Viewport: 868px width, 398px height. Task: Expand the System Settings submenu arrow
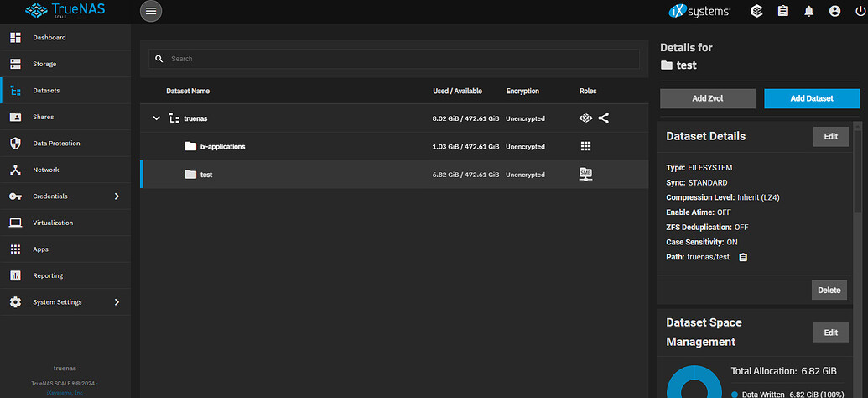[x=117, y=302]
